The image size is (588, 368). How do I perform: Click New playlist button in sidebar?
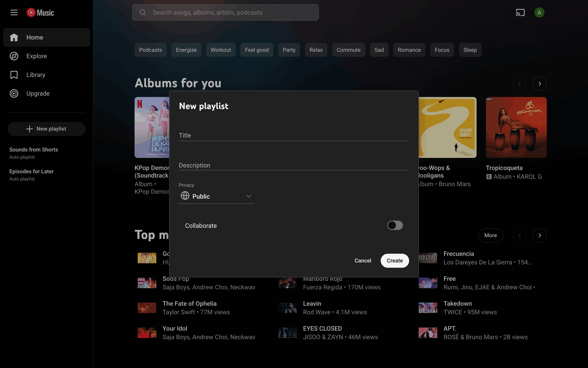click(47, 129)
